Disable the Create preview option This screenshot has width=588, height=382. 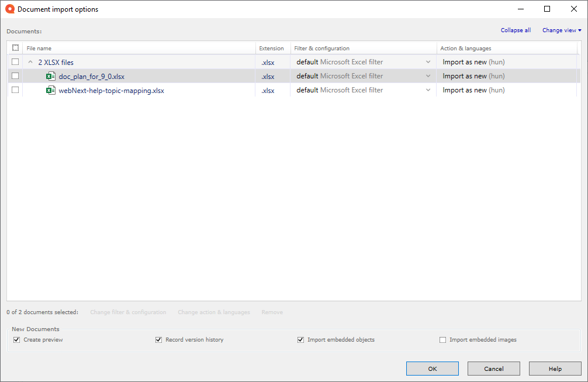[x=16, y=339]
